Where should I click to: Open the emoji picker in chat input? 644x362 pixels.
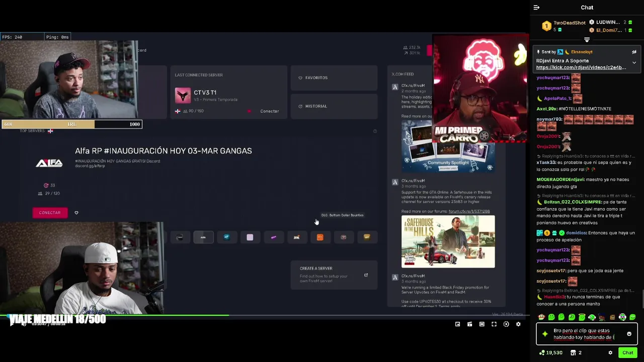tap(629, 334)
